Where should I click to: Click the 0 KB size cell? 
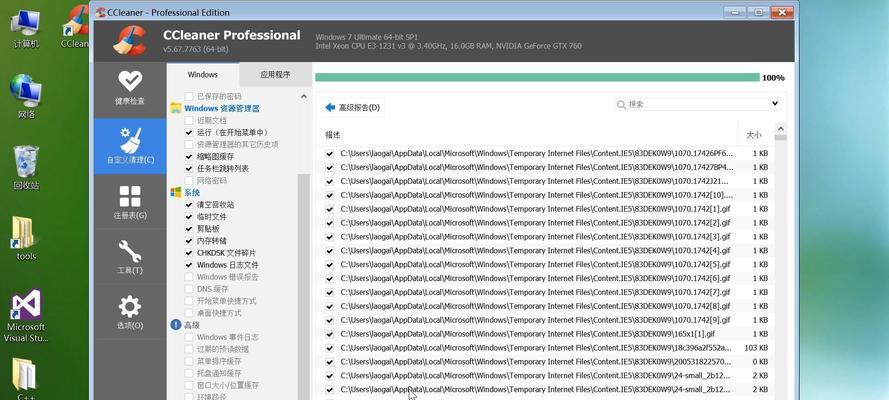(x=760, y=362)
